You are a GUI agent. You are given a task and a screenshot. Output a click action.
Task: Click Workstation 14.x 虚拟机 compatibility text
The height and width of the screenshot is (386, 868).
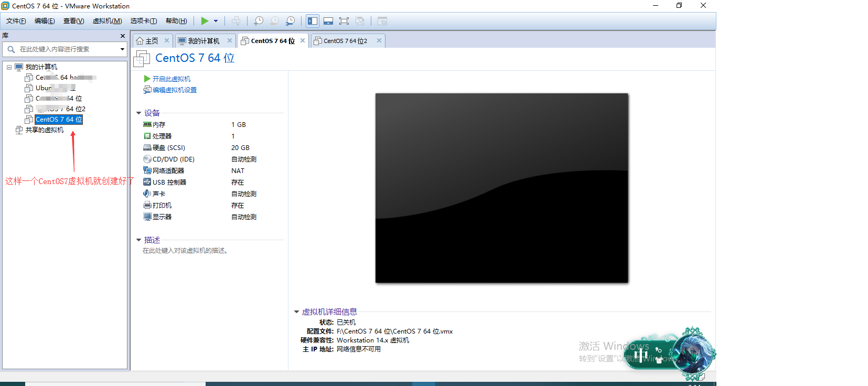click(x=373, y=340)
